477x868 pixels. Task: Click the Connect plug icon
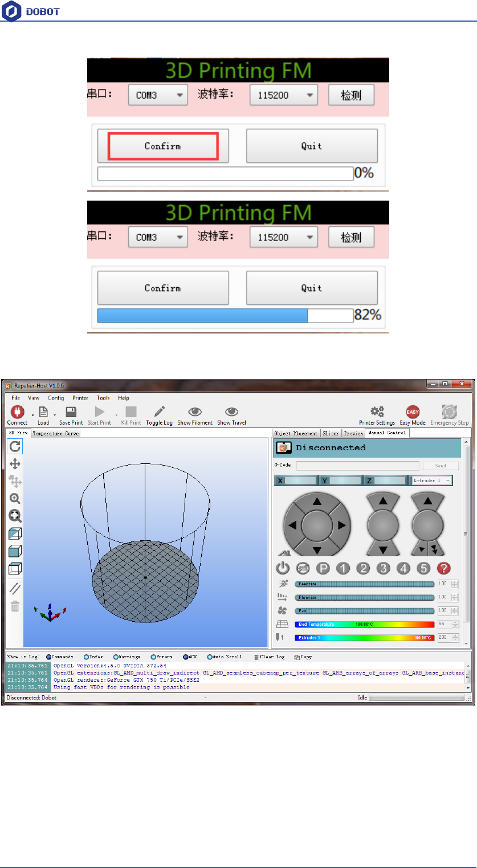[17, 412]
